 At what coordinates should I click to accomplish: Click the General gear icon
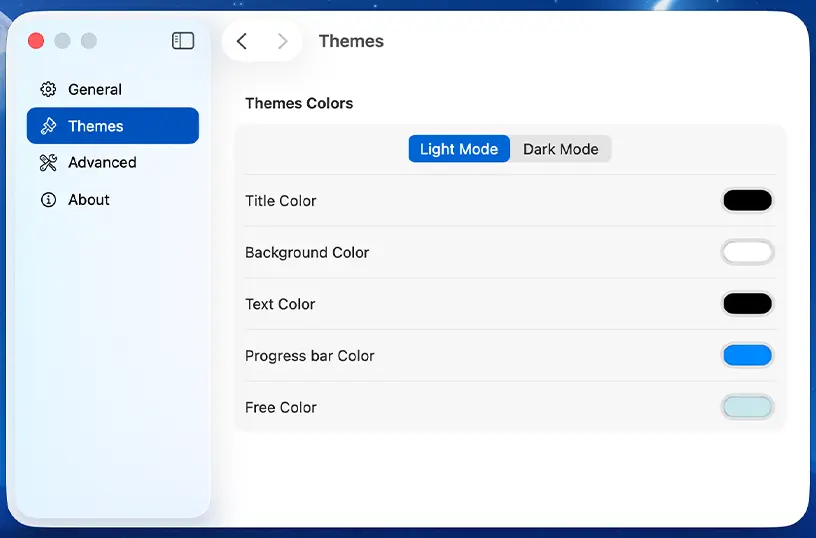pyautogui.click(x=48, y=90)
